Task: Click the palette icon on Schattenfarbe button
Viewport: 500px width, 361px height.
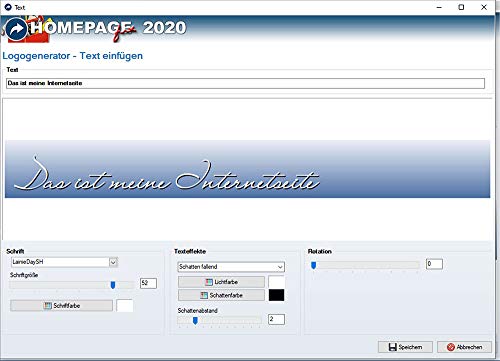Action: pos(204,295)
